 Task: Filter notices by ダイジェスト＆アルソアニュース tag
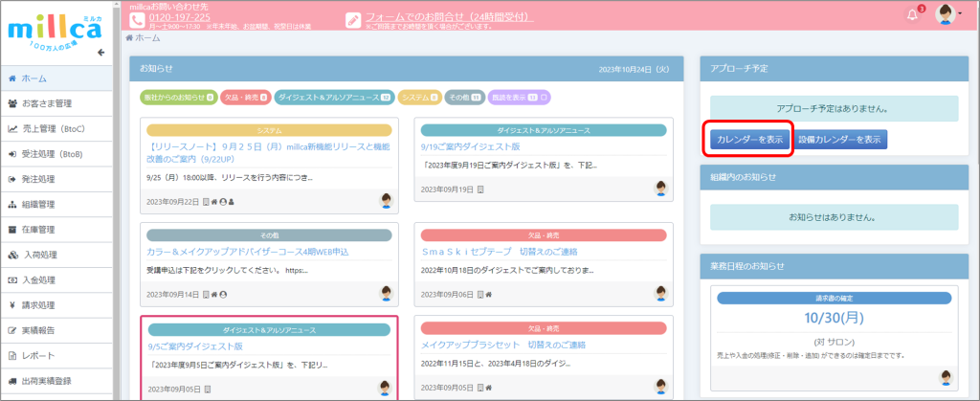click(x=332, y=97)
